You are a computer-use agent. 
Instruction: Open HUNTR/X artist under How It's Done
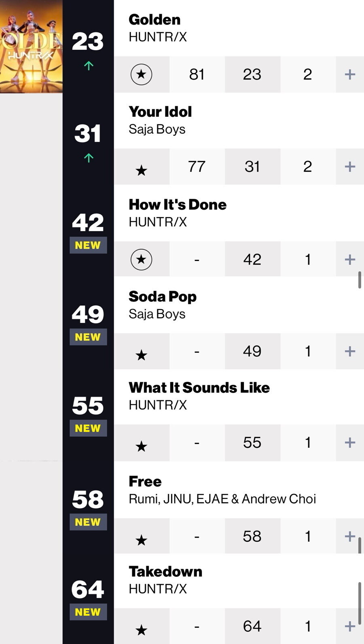pyautogui.click(x=158, y=222)
